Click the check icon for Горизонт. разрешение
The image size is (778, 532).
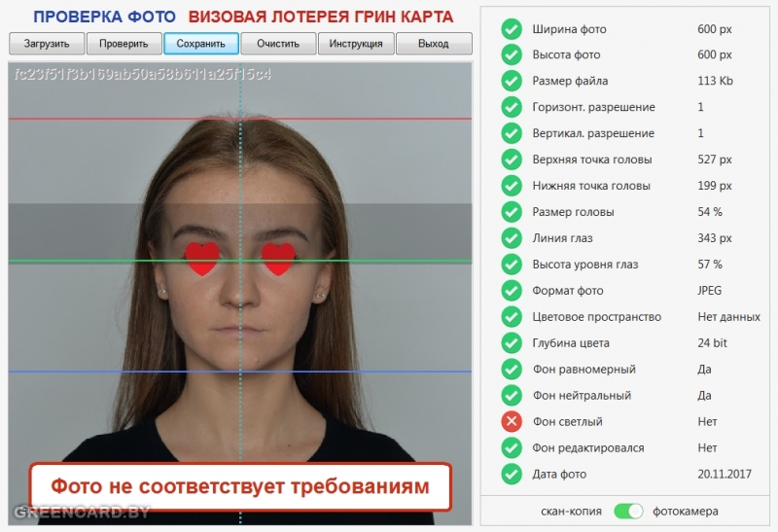click(512, 107)
